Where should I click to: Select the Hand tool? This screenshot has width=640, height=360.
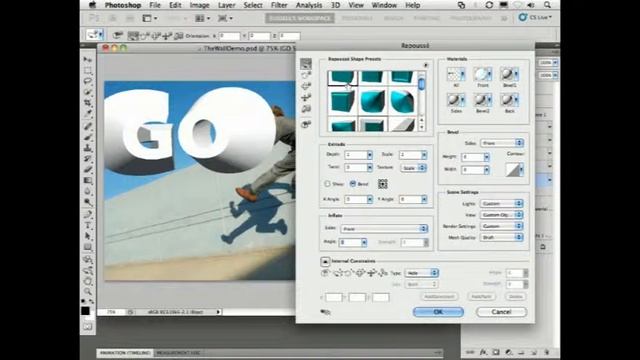(88, 281)
